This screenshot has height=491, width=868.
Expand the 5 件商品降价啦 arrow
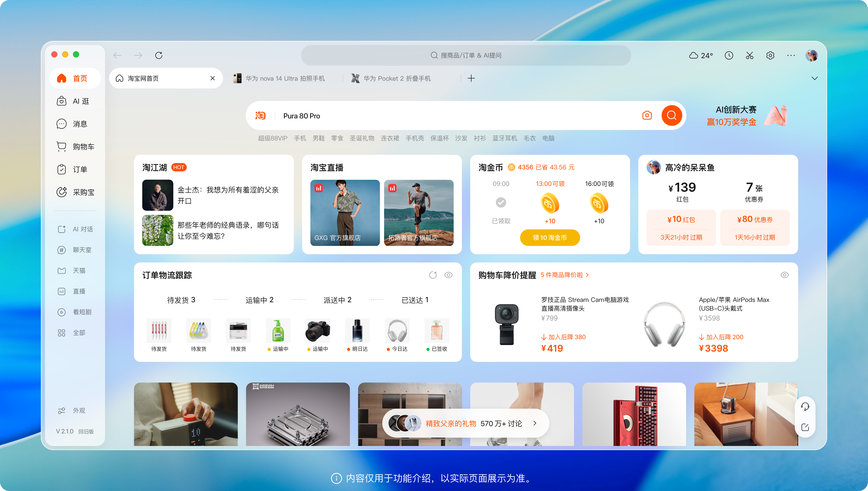[587, 275]
